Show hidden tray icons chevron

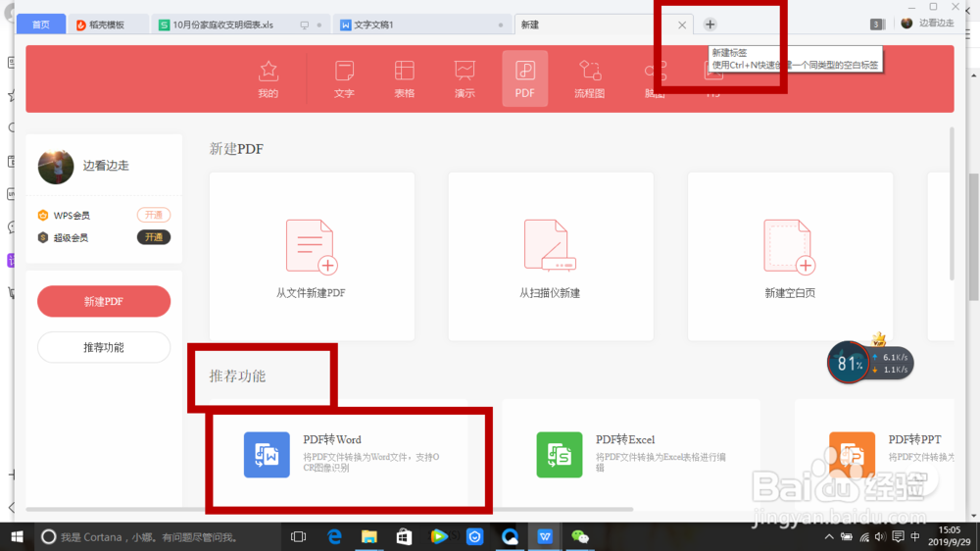click(x=829, y=537)
